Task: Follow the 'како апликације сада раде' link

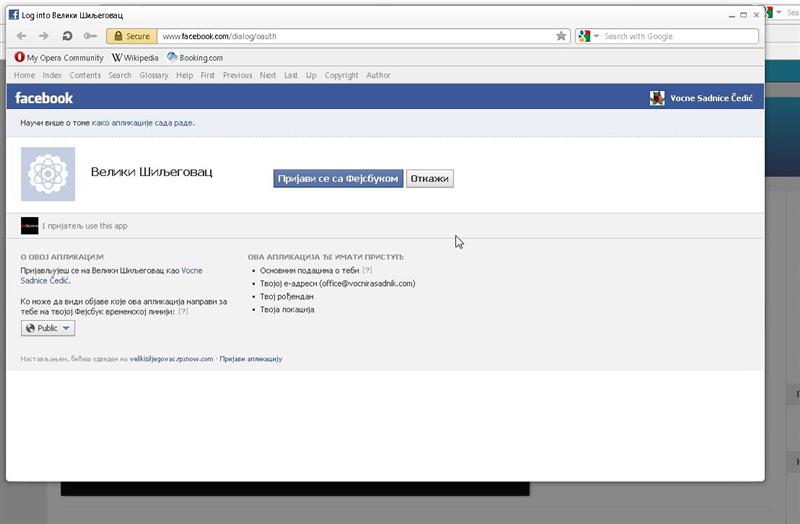Action: point(142,123)
